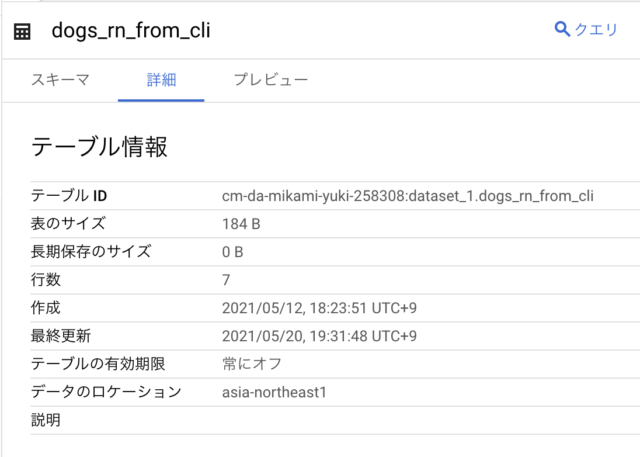Click the データのロケーション label
This screenshot has height=457, width=640.
click(x=107, y=392)
